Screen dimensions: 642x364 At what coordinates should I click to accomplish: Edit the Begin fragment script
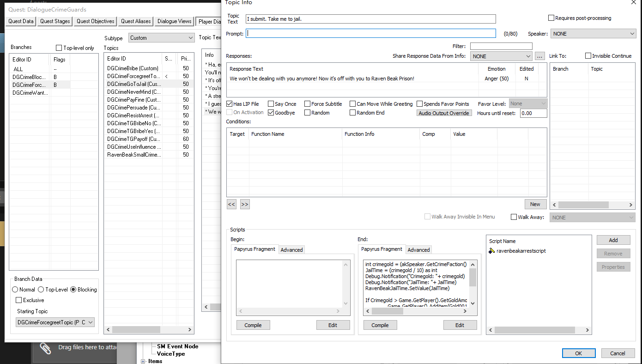pyautogui.click(x=333, y=325)
